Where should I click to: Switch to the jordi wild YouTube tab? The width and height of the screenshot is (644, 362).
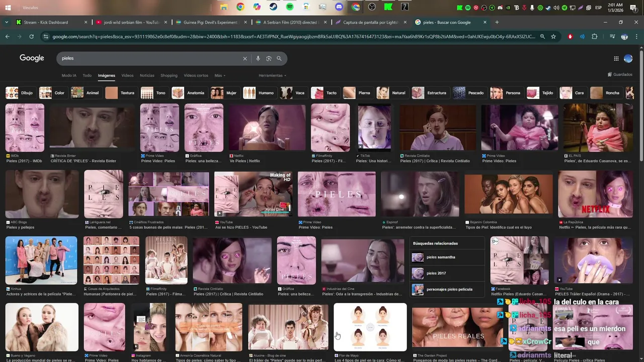[x=132, y=22]
